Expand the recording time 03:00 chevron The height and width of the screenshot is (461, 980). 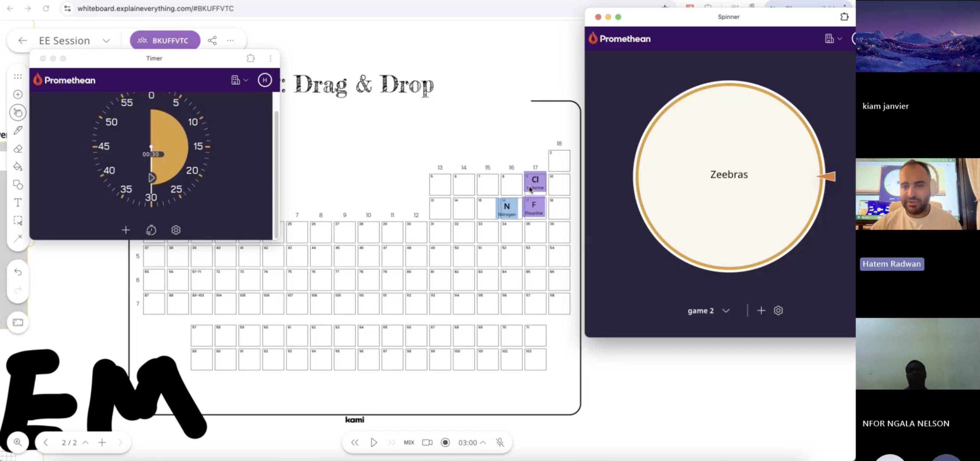coord(483,443)
